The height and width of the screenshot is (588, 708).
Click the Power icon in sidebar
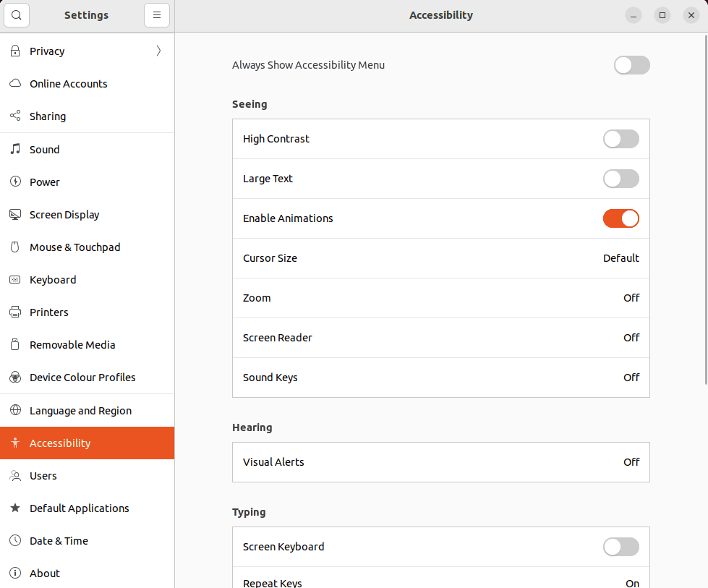click(x=15, y=182)
